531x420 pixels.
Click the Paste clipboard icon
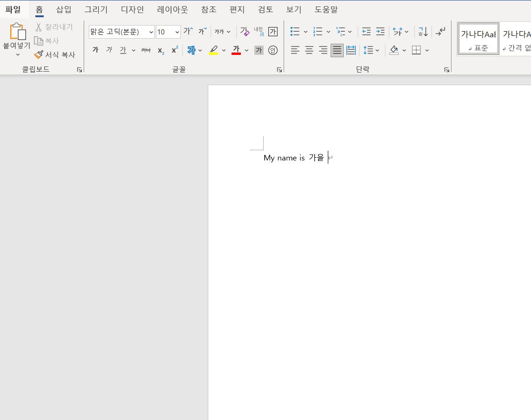pyautogui.click(x=18, y=31)
